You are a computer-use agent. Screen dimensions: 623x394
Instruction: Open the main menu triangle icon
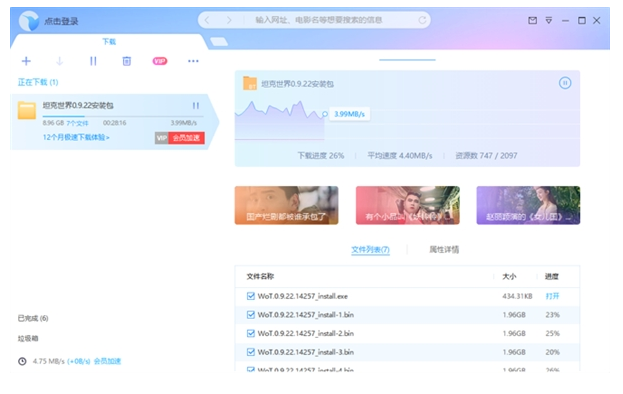[x=549, y=20]
